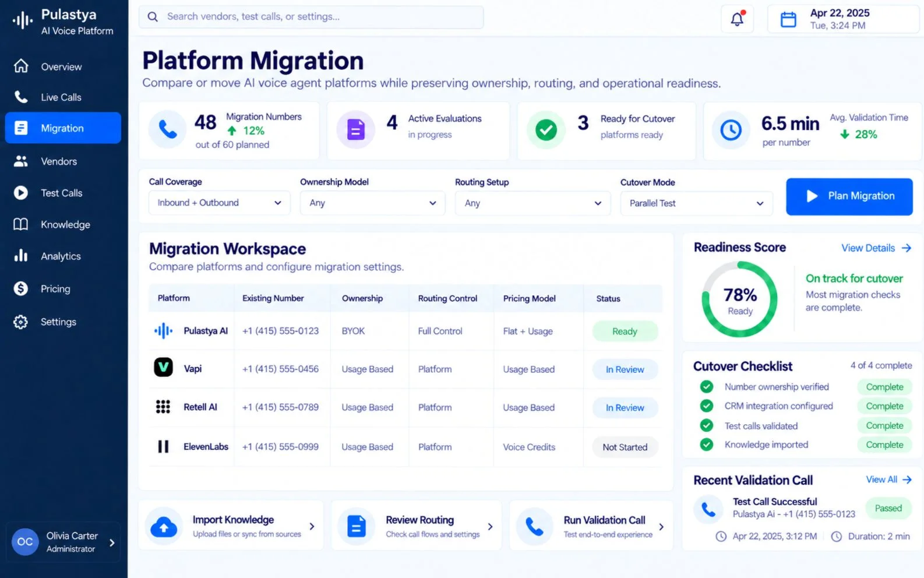Click the Retell AI dotted grid logo
The image size is (924, 578).
coord(163,407)
